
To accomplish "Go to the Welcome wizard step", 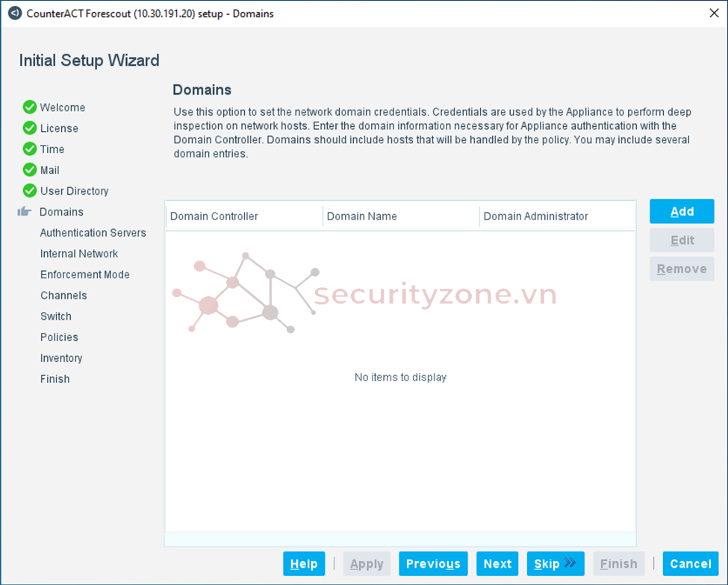I will pyautogui.click(x=63, y=107).
